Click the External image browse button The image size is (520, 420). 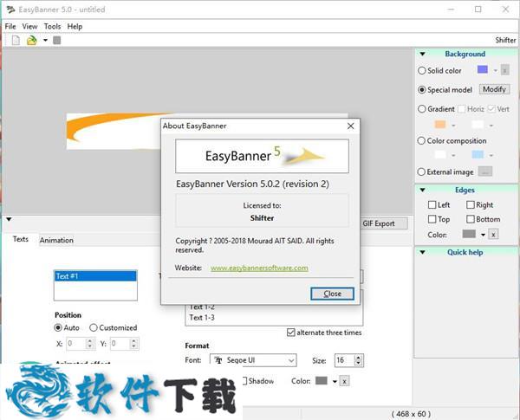pos(484,171)
